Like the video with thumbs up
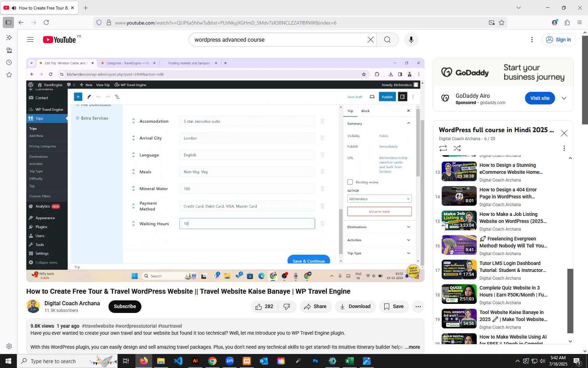This screenshot has width=588, height=368. click(x=265, y=307)
